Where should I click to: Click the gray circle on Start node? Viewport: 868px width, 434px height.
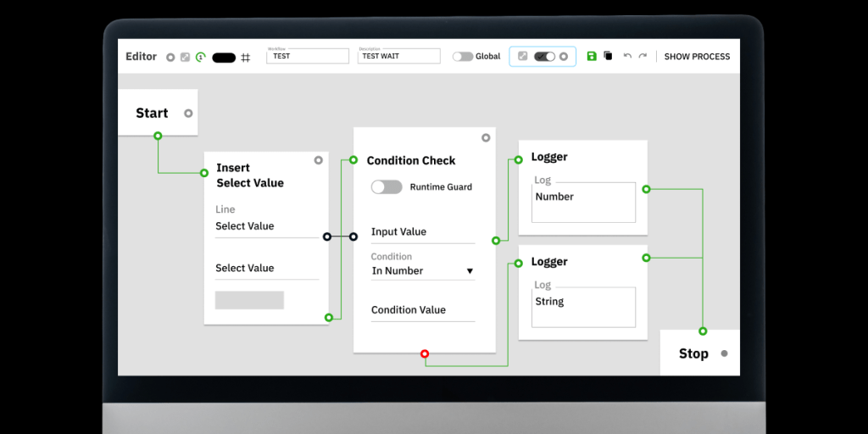pyautogui.click(x=188, y=113)
